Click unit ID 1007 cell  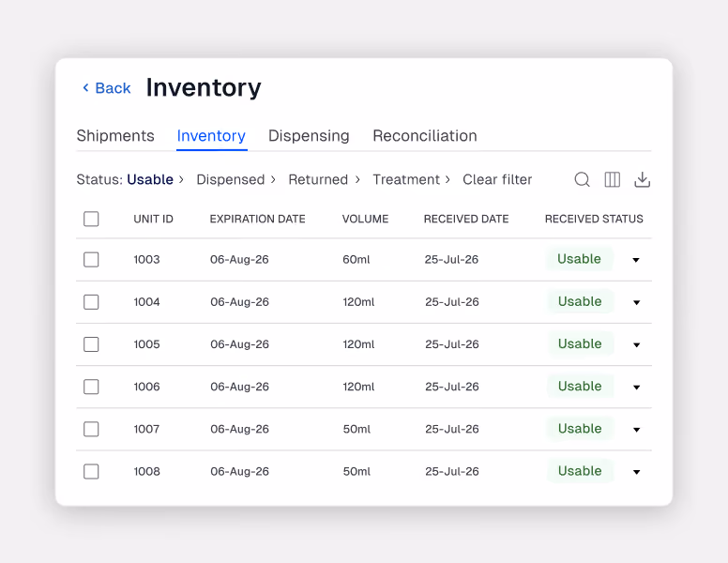(x=146, y=429)
